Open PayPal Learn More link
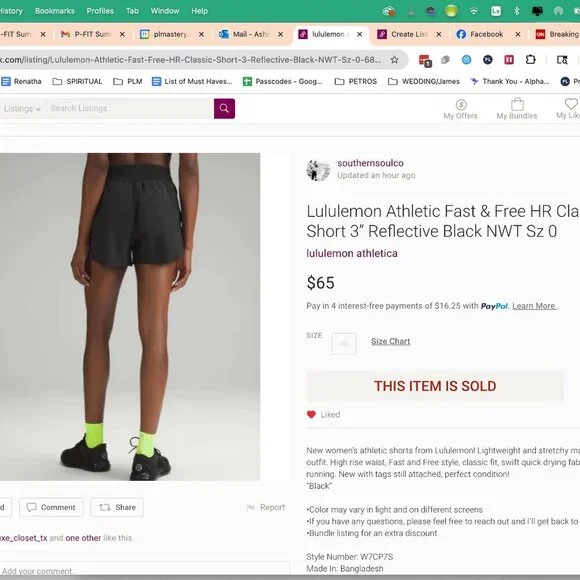The image size is (580, 580). tap(534, 306)
